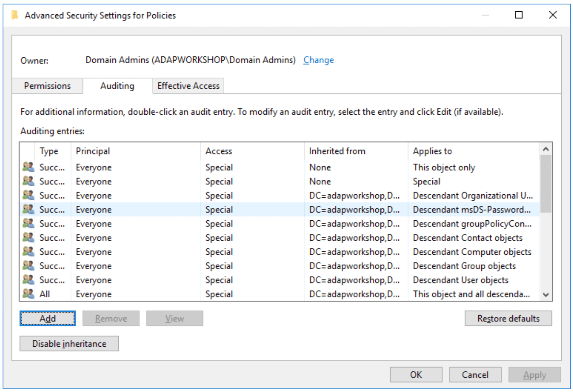This screenshot has width=573, height=392.
Task: Click the icon beside the Descendant Computer objects entry
Action: pyautogui.click(x=29, y=252)
